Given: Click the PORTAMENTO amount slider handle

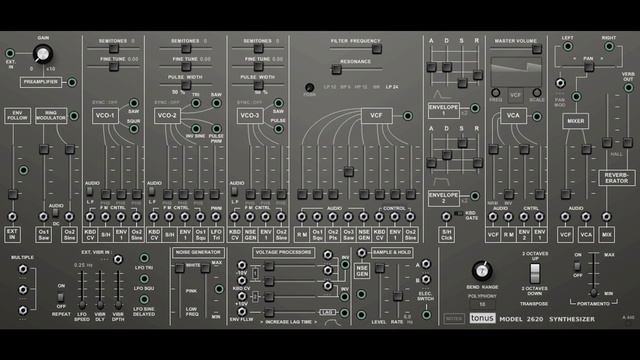Looking at the screenshot, I should pos(594,293).
